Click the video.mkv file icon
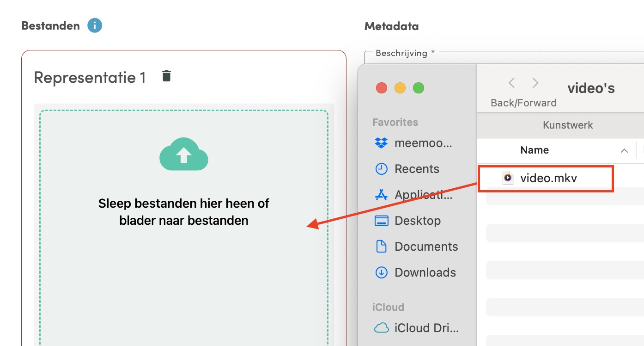 [508, 178]
